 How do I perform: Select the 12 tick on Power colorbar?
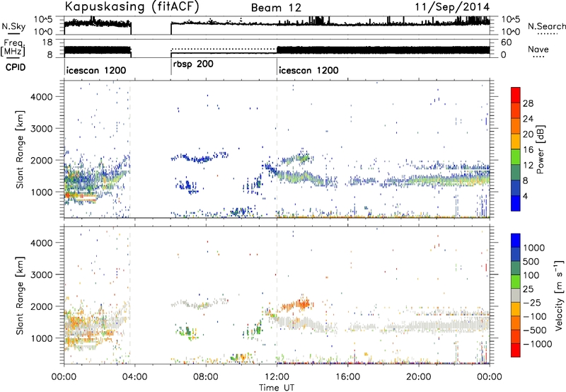coord(528,166)
